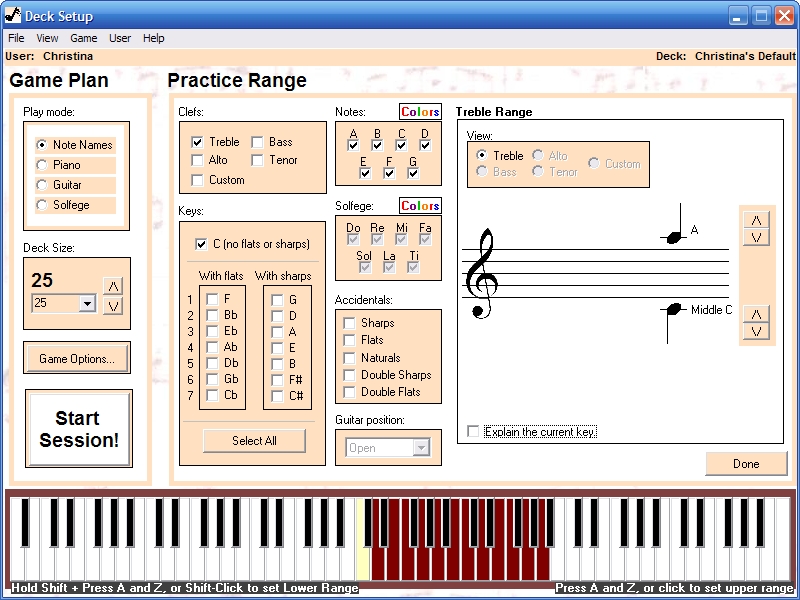The height and width of the screenshot is (600, 800).
Task: Check the F key with flats
Action: click(x=212, y=299)
